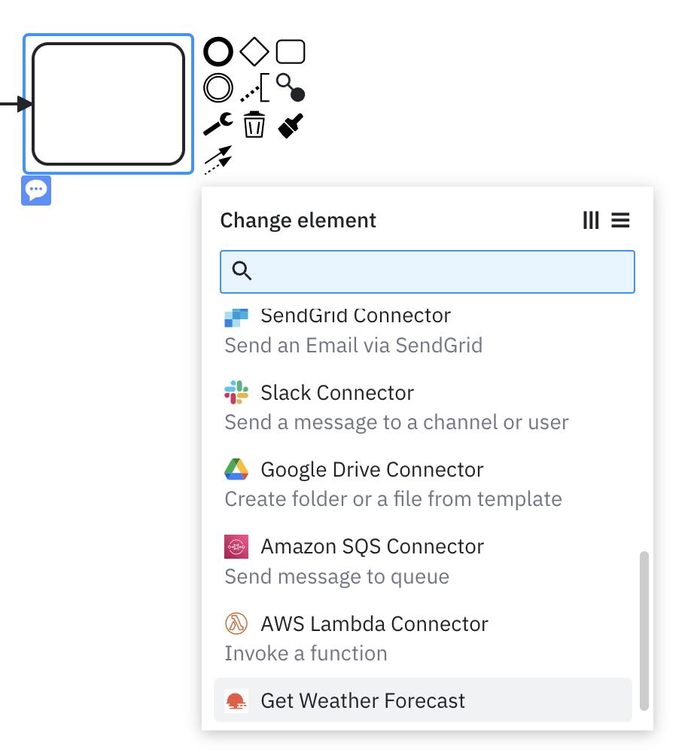Screen dimensions: 700x753
Task: Click the append connector magnifier-dot icon
Action: pos(291,88)
